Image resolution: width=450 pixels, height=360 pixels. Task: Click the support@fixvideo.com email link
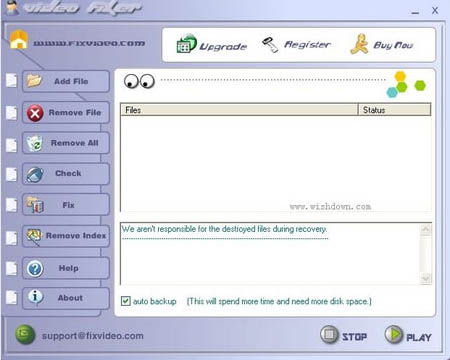(93, 336)
